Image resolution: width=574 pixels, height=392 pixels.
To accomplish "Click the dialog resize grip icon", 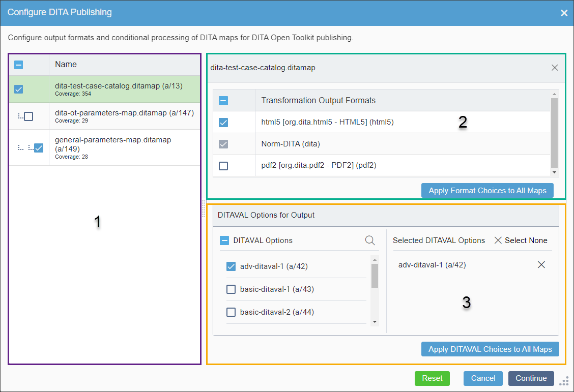I will click(564, 381).
